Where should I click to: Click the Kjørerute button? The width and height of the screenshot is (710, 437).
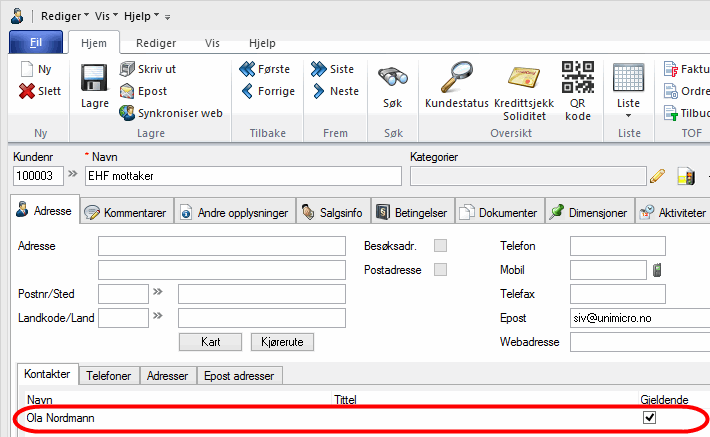coord(282,342)
